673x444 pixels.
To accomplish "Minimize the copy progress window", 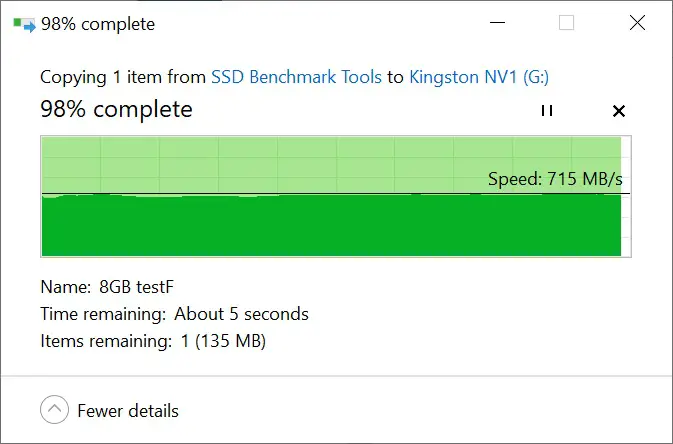I will [497, 22].
